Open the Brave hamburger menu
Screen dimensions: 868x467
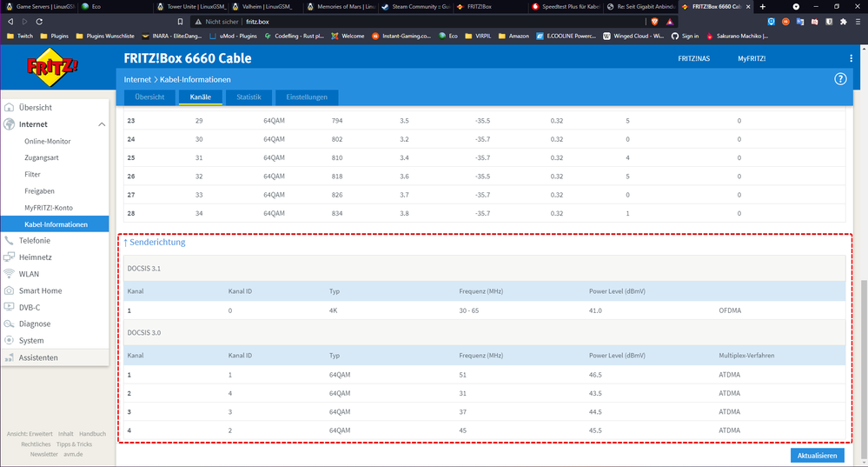click(858, 22)
